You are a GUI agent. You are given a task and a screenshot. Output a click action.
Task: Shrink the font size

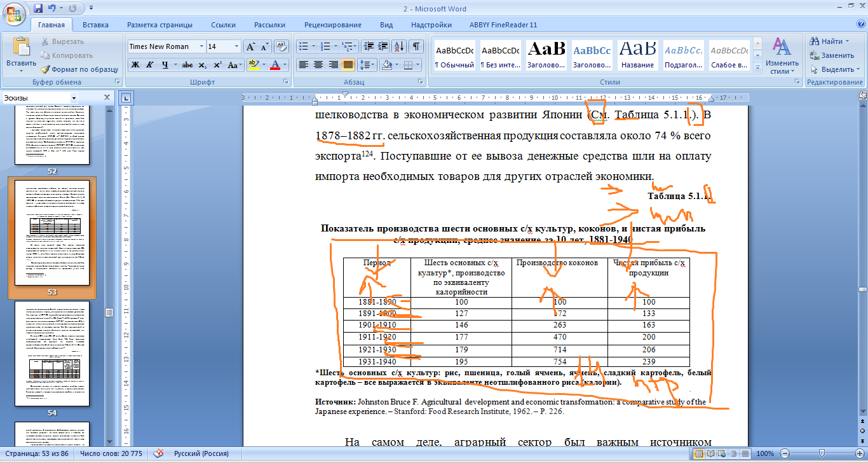tap(264, 46)
